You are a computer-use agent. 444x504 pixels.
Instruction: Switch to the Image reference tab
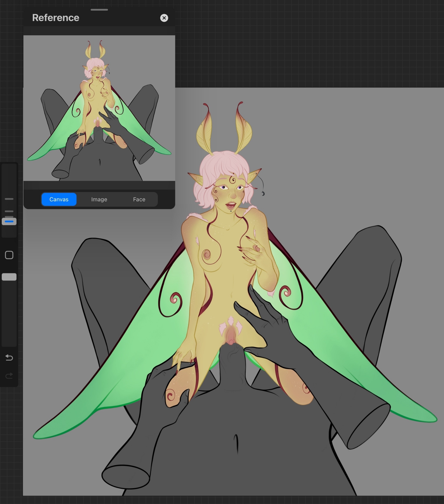tap(99, 199)
